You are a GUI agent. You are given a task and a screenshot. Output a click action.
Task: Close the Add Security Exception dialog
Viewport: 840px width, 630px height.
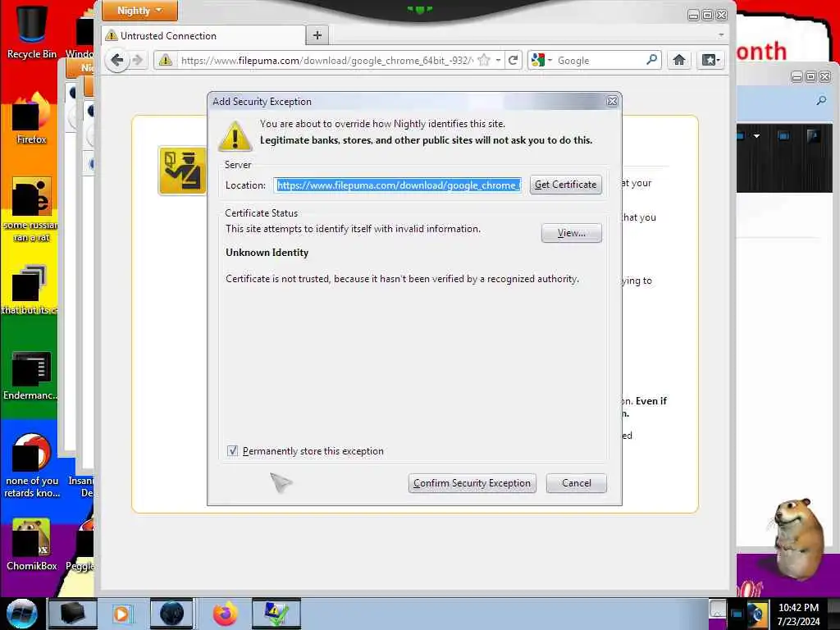[612, 101]
